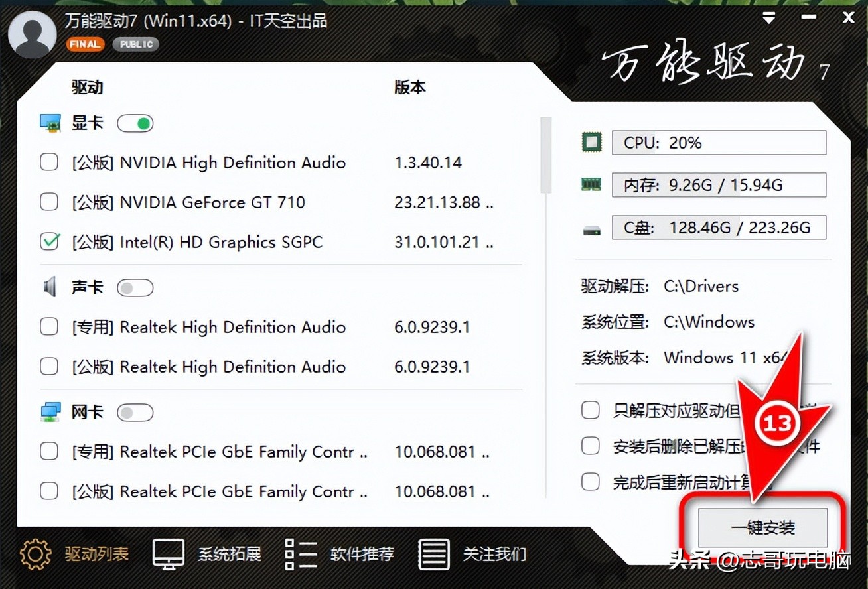Click the 网卡 category label
Viewport: 868px width, 589px height.
pos(88,412)
